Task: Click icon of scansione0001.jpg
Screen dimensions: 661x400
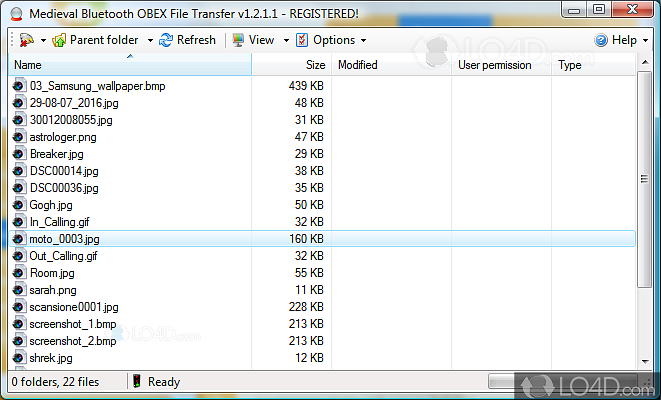Action: pos(19,307)
